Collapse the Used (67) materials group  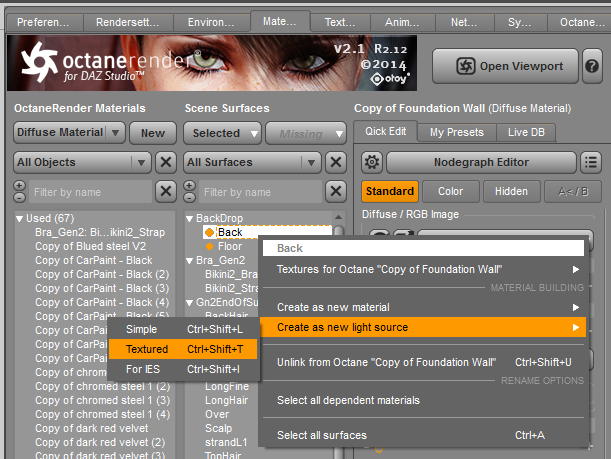click(19, 219)
